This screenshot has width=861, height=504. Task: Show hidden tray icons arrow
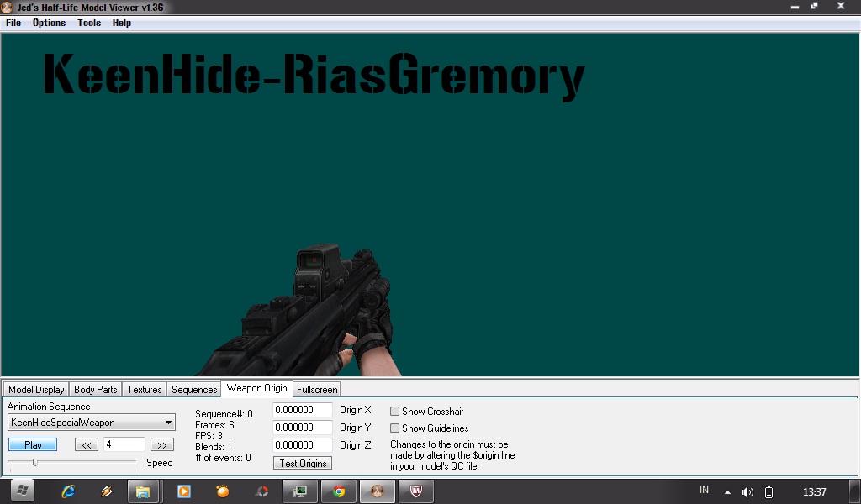pos(727,492)
